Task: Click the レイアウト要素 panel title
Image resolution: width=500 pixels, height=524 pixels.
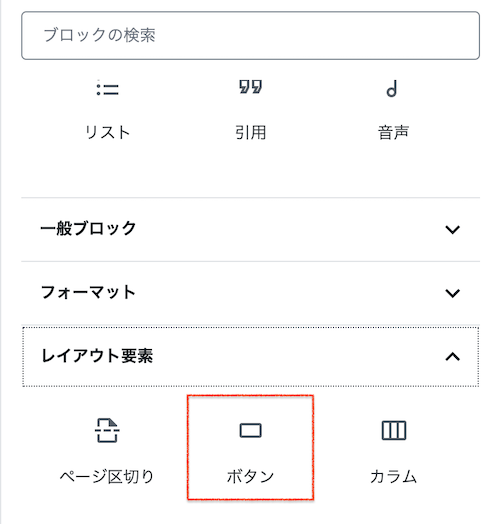Action: [x=97, y=356]
